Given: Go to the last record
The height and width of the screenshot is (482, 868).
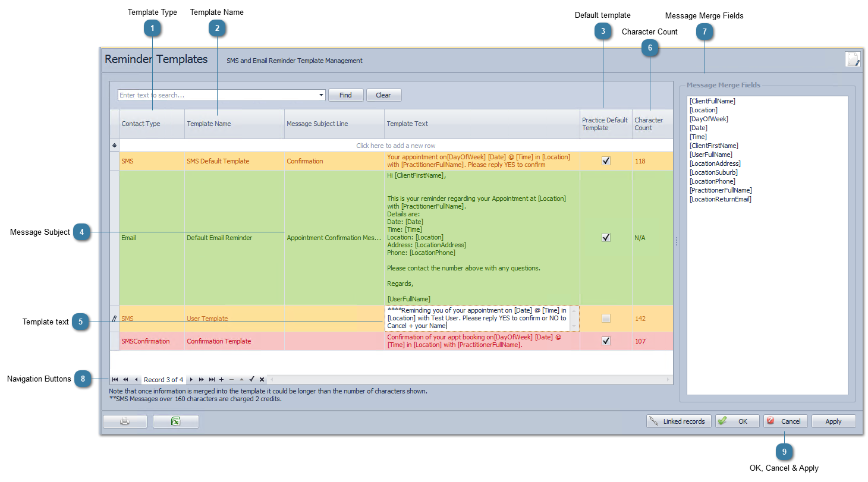Looking at the screenshot, I should 212,380.
